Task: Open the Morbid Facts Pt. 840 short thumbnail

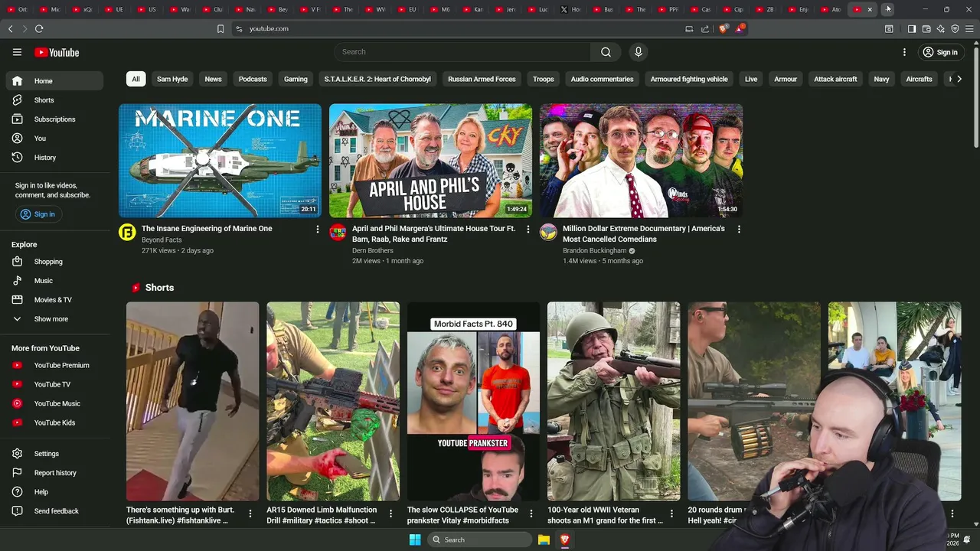Action: point(473,401)
